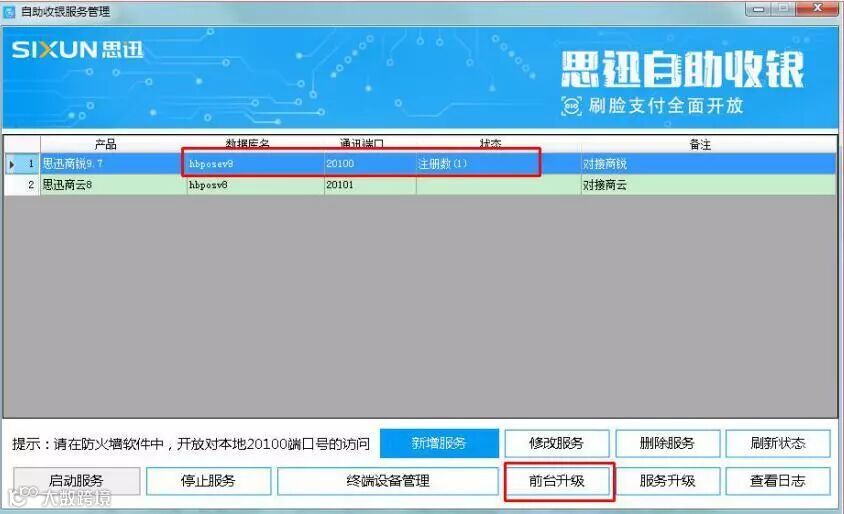Click database name in the 思迅商云8 row

255,185
